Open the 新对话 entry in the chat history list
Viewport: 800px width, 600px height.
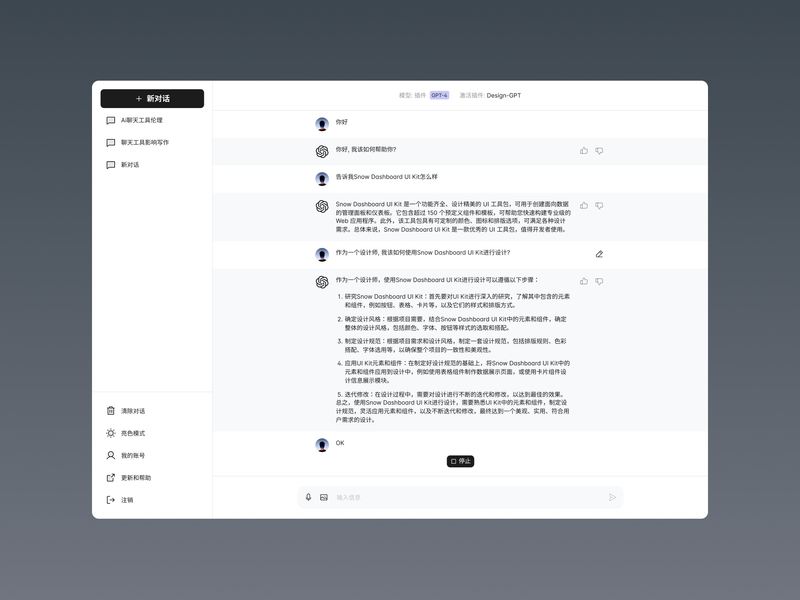[122, 165]
